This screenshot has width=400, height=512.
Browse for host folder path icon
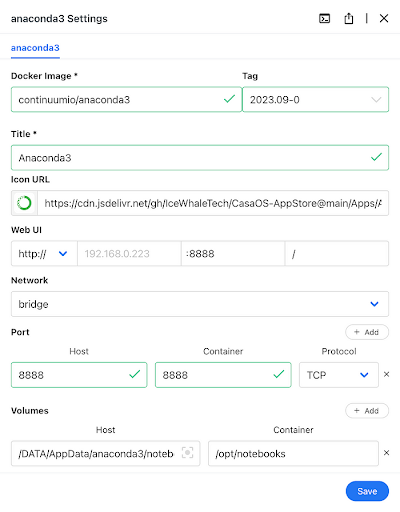coord(187,453)
